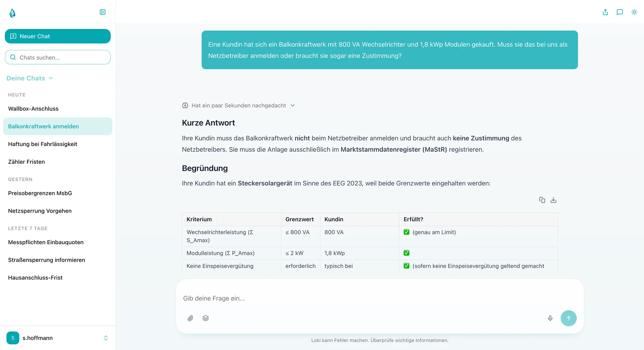Collapse the sidebar panel icon
Image resolution: width=644 pixels, height=350 pixels.
[x=103, y=12]
